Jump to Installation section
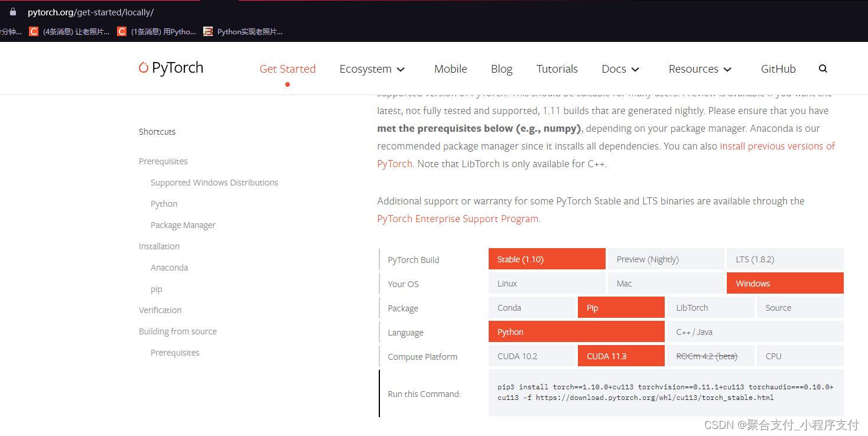This screenshot has width=868, height=436. coord(159,246)
